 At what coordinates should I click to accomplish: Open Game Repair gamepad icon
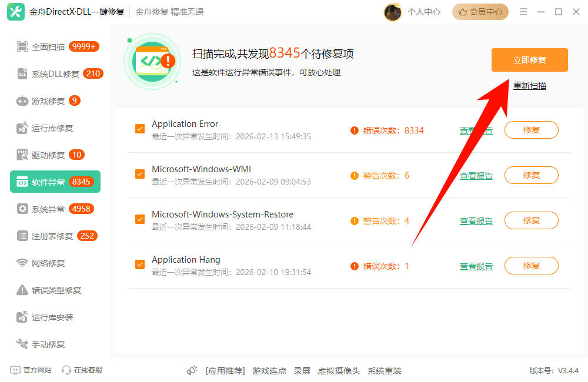(x=22, y=101)
